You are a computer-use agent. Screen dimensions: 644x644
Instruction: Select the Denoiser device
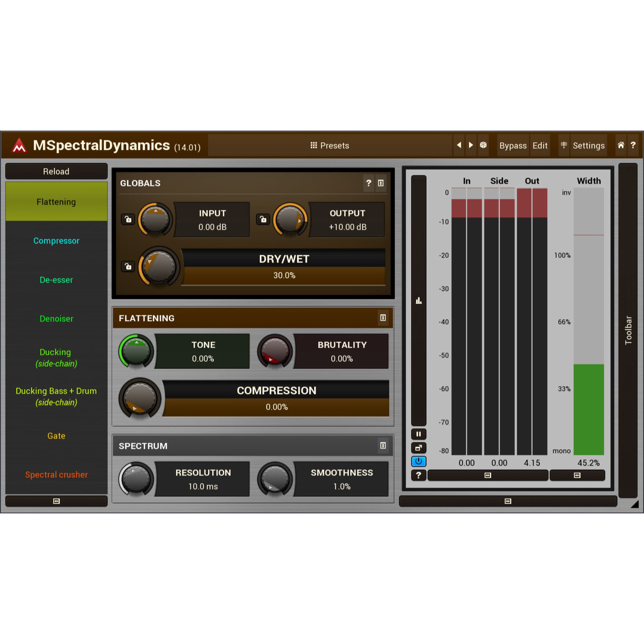[x=56, y=318]
